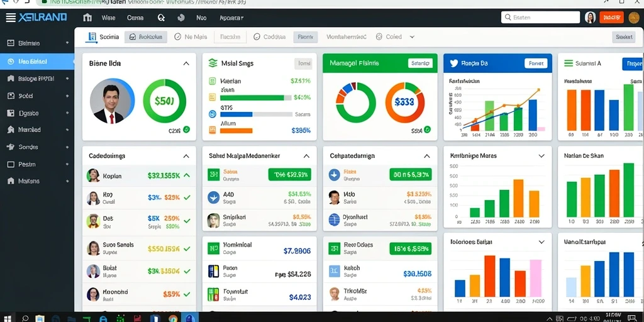Click the Twitter bird icon on blue card
644x322 pixels.
click(454, 64)
